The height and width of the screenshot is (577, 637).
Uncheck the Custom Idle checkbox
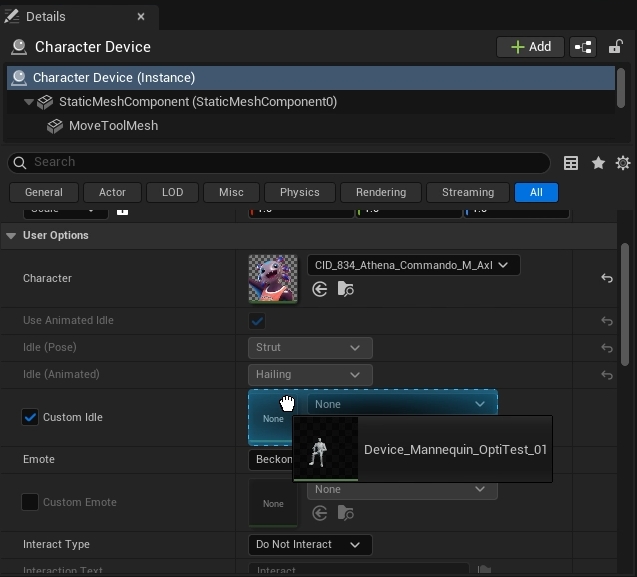pyautogui.click(x=30, y=417)
